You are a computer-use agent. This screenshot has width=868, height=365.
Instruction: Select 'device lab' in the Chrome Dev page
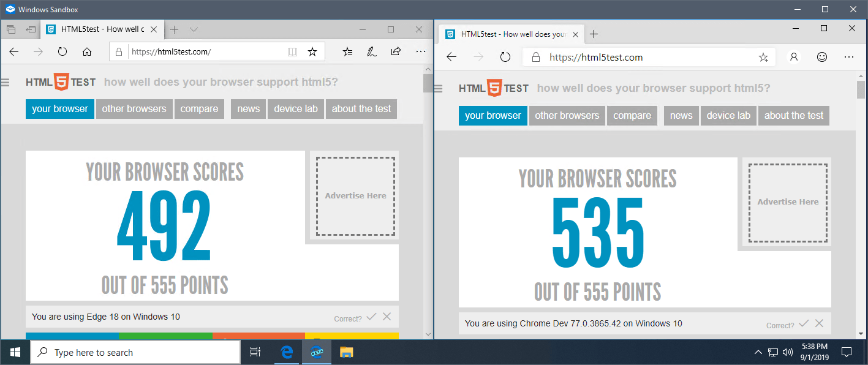(728, 116)
